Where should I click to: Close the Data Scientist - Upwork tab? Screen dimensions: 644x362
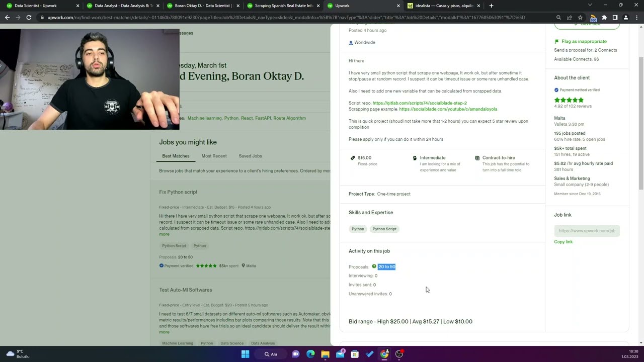tap(77, 6)
